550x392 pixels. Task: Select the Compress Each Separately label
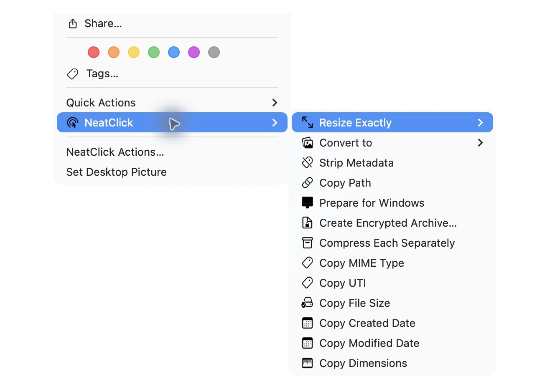click(387, 243)
